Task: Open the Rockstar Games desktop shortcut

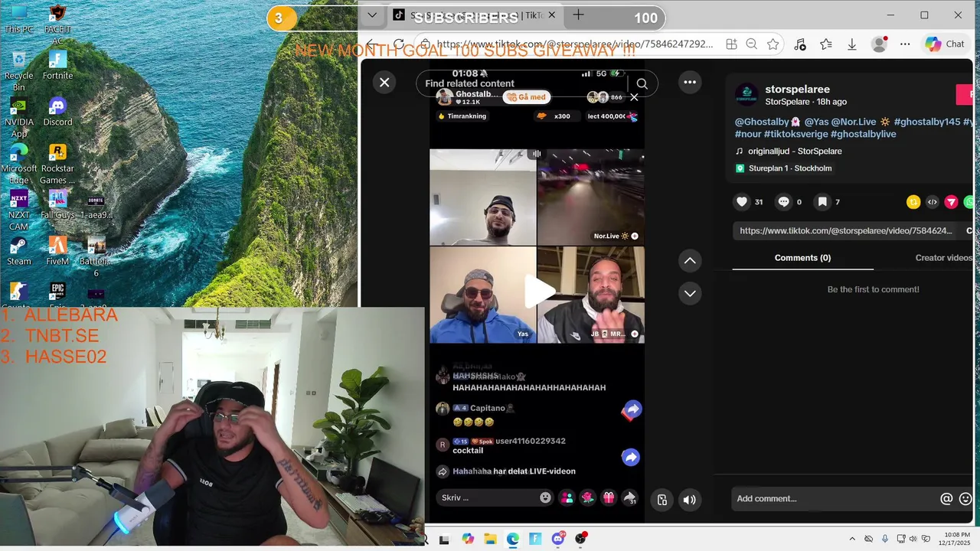Action: [x=57, y=164]
